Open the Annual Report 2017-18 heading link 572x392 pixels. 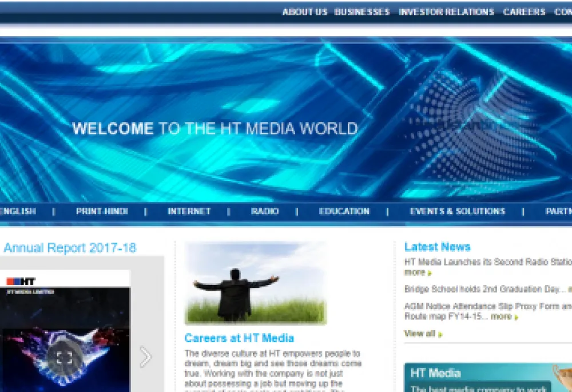70,248
